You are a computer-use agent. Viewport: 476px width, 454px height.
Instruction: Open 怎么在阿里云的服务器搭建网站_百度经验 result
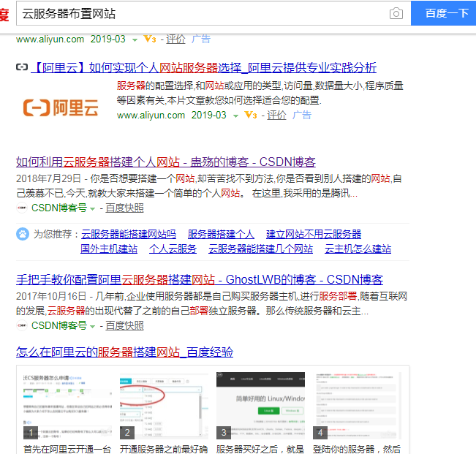124,352
